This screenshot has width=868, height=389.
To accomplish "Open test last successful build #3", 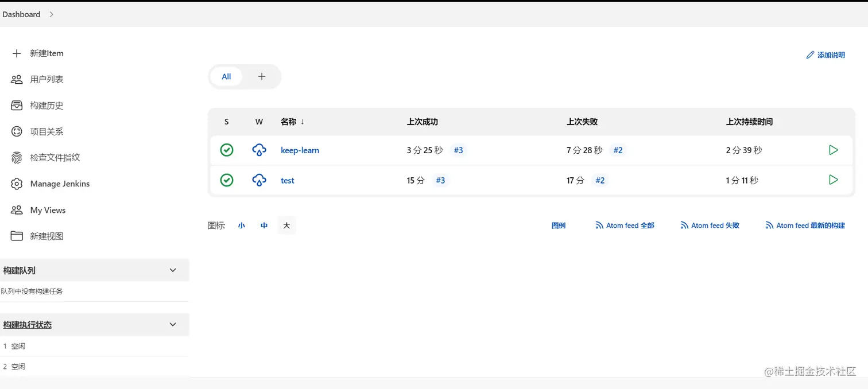I will 440,180.
